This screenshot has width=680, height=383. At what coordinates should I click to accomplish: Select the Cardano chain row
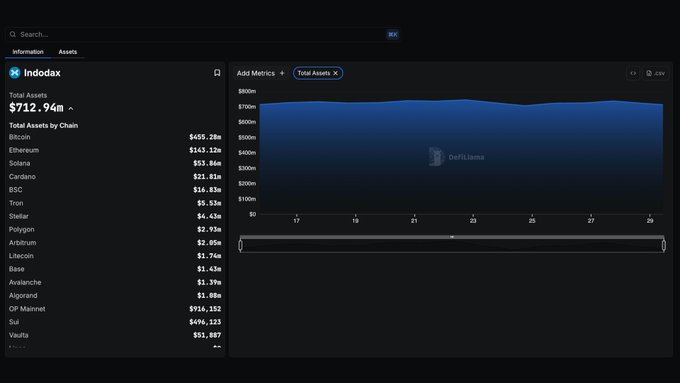(115, 177)
